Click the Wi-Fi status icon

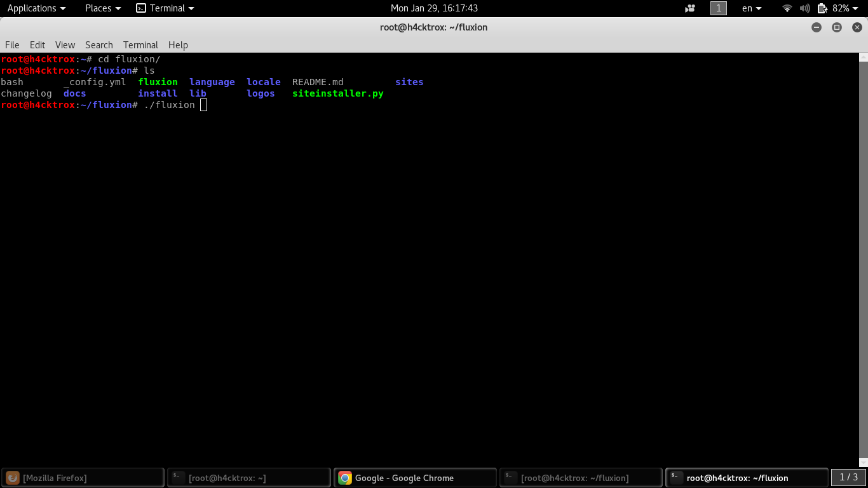click(x=787, y=8)
